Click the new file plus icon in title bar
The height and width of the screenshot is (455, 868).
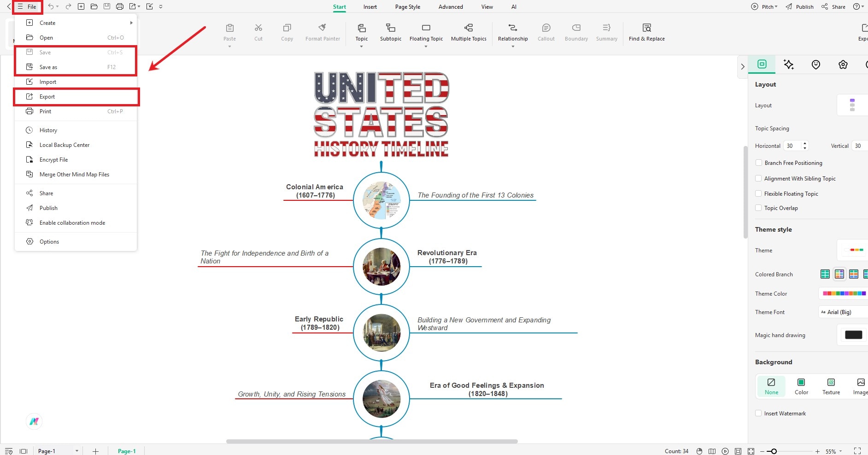[81, 6]
